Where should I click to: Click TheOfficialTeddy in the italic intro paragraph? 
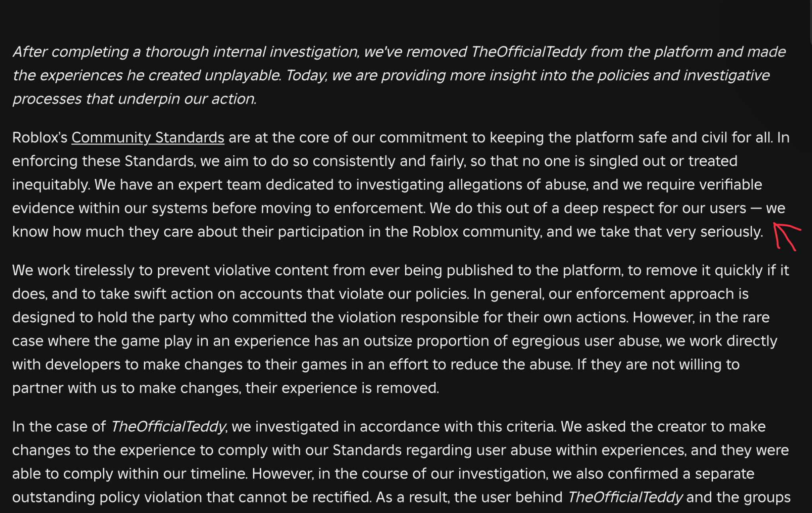pyautogui.click(x=529, y=52)
